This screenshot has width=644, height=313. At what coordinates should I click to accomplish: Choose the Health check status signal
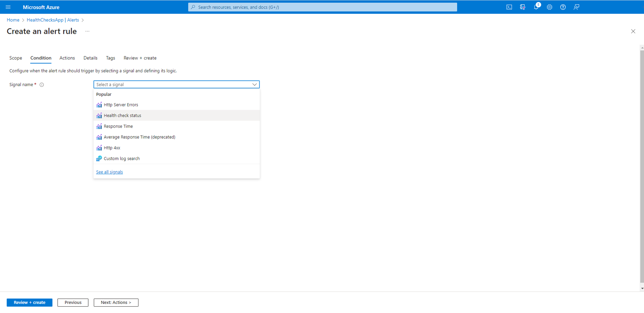[122, 115]
